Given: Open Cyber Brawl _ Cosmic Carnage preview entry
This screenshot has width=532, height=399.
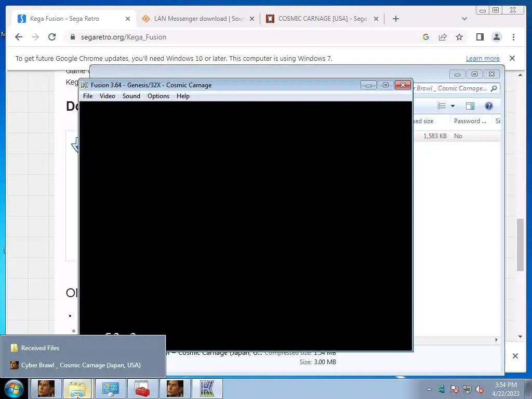Looking at the screenshot, I should tap(83, 365).
